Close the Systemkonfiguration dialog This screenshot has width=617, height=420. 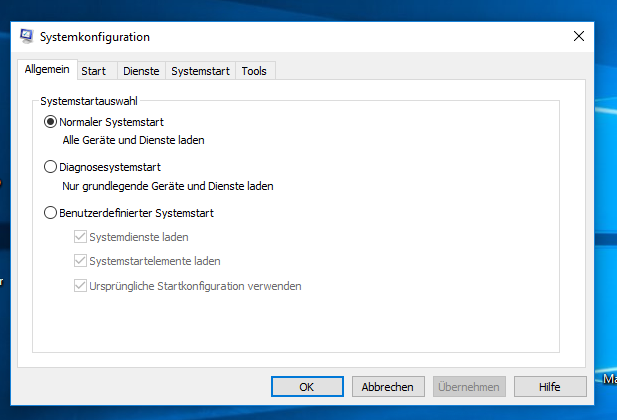578,36
